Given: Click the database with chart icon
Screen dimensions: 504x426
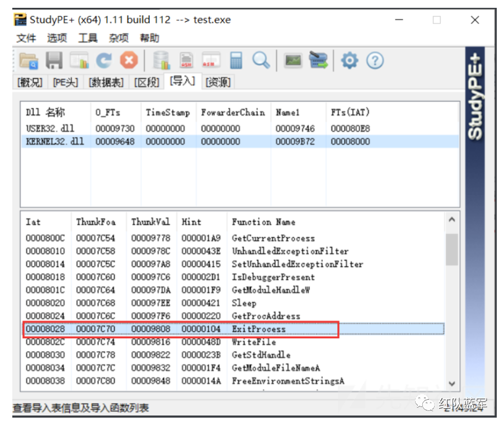Looking at the screenshot, I should pos(161,60).
